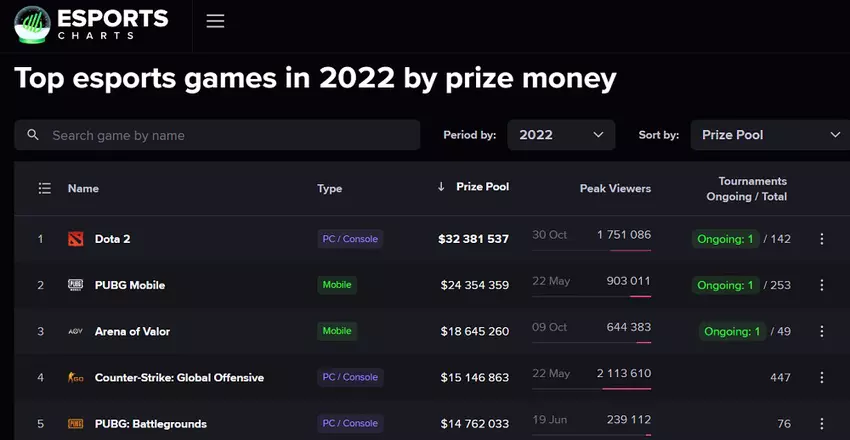Open the Dota 2 row options menu
This screenshot has width=850, height=440.
[822, 239]
